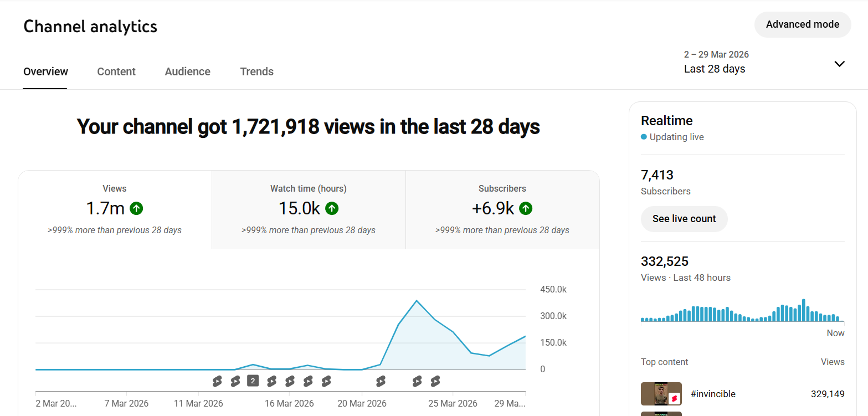Open the Last 28 days date selector
Screen dimensions: 868x416
(715, 69)
